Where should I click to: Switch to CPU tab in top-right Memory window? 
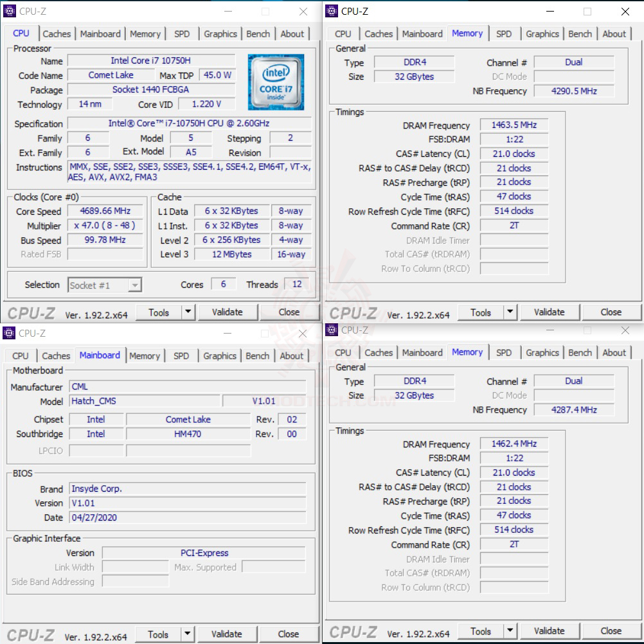[x=343, y=33]
